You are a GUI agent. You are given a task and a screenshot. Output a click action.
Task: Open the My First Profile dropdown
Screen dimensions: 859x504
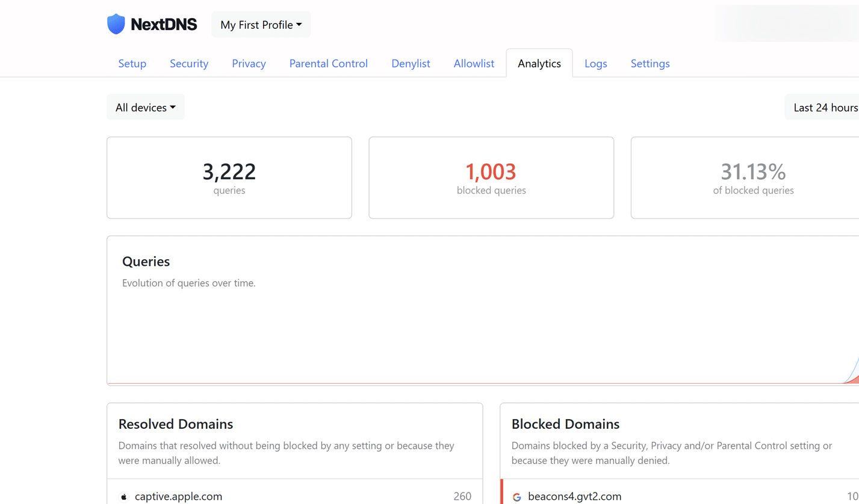261,25
